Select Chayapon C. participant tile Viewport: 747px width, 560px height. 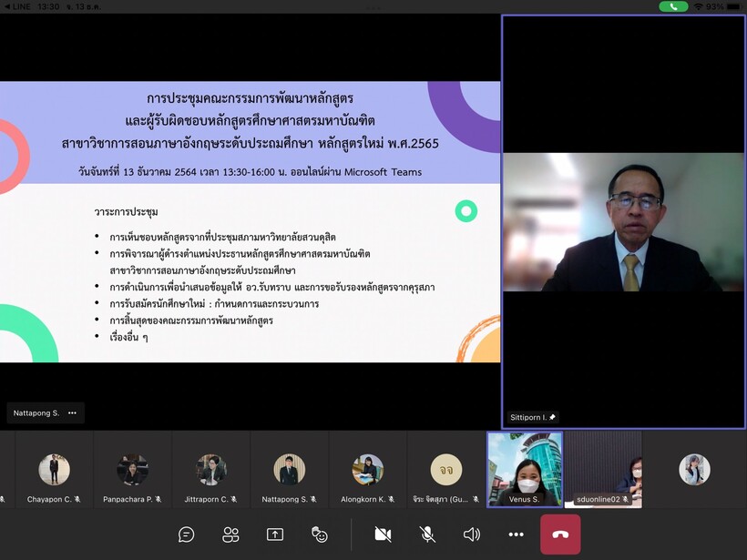pyautogui.click(x=54, y=470)
